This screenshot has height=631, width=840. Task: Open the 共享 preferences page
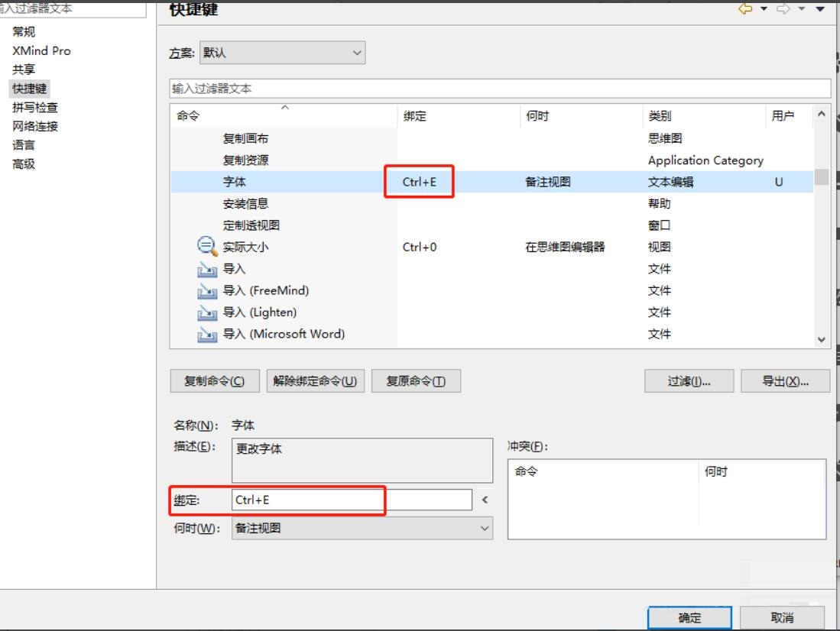(24, 70)
